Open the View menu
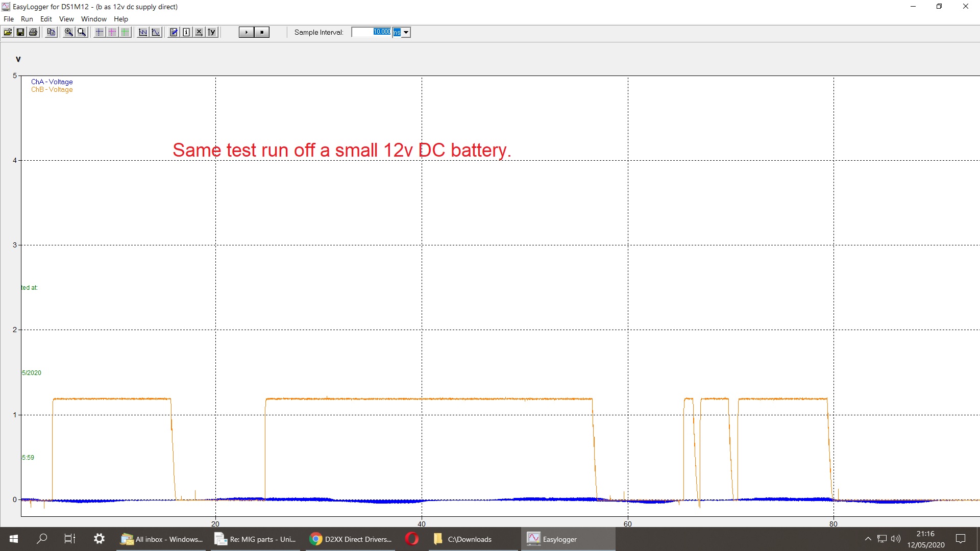980x551 pixels. click(66, 19)
